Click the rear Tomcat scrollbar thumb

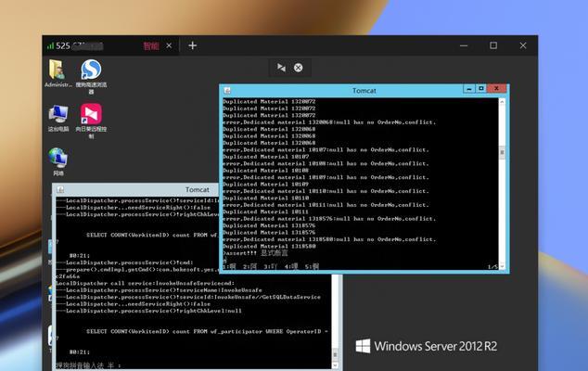[x=335, y=354]
